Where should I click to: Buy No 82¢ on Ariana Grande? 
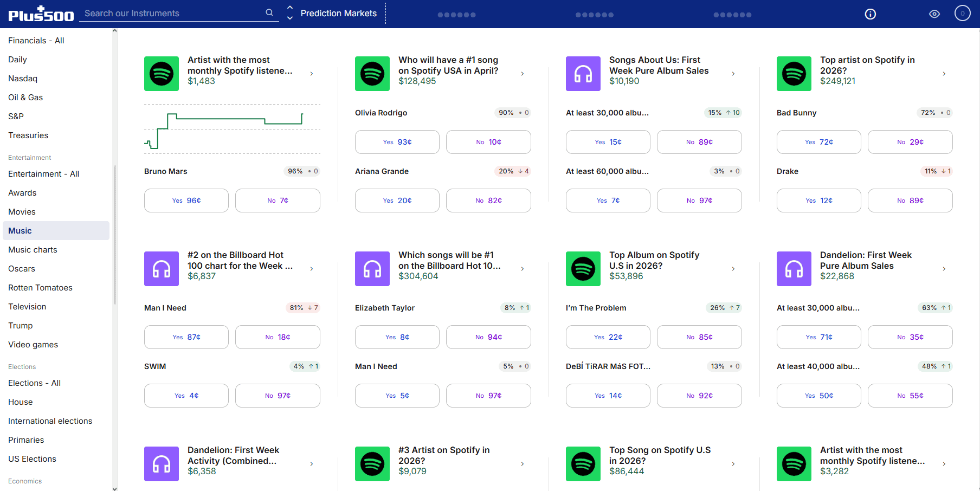click(488, 201)
